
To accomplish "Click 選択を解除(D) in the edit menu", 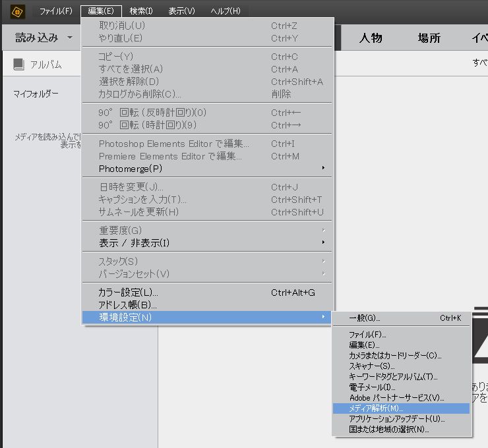I will coord(207,82).
